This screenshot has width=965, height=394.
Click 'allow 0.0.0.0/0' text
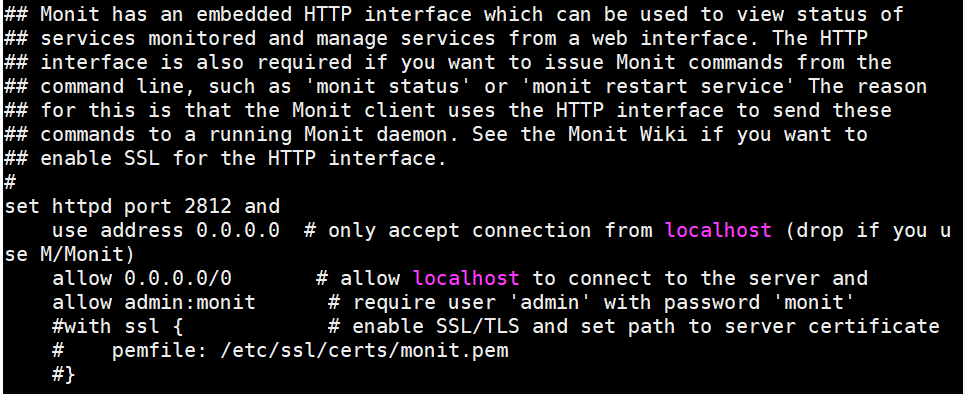coord(142,278)
